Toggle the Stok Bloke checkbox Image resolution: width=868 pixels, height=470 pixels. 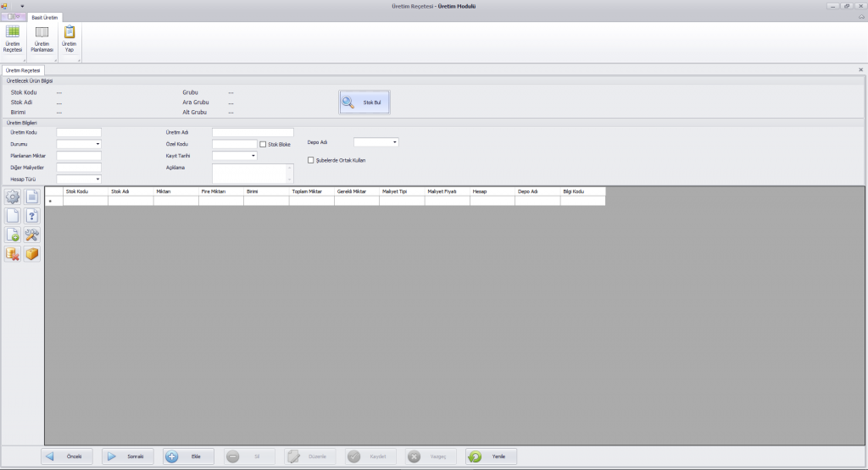[263, 144]
